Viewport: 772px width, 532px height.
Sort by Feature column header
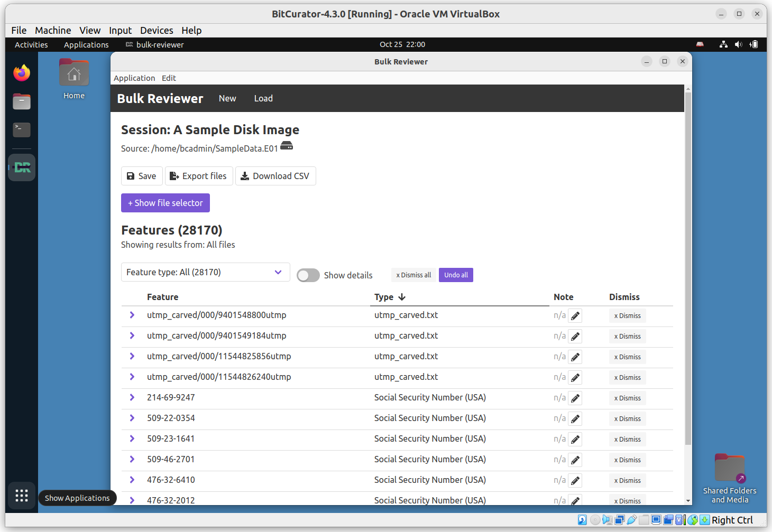(162, 297)
